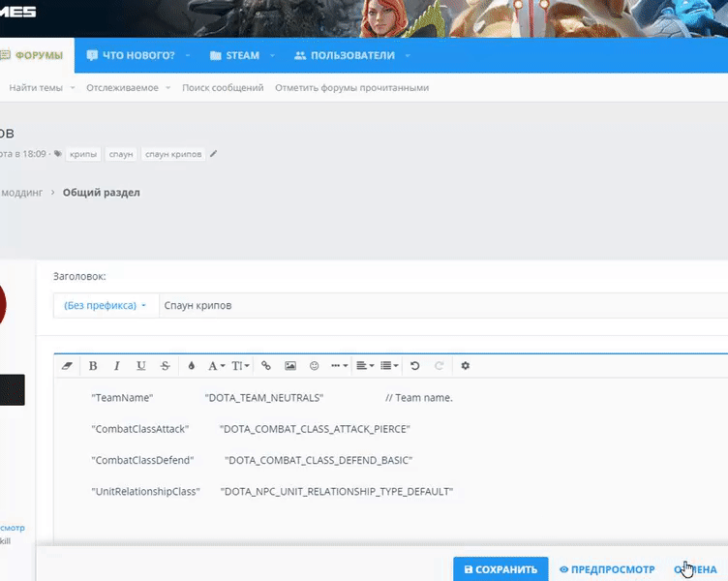
Task: Click the eraser remove formatting icon
Action: 67,366
